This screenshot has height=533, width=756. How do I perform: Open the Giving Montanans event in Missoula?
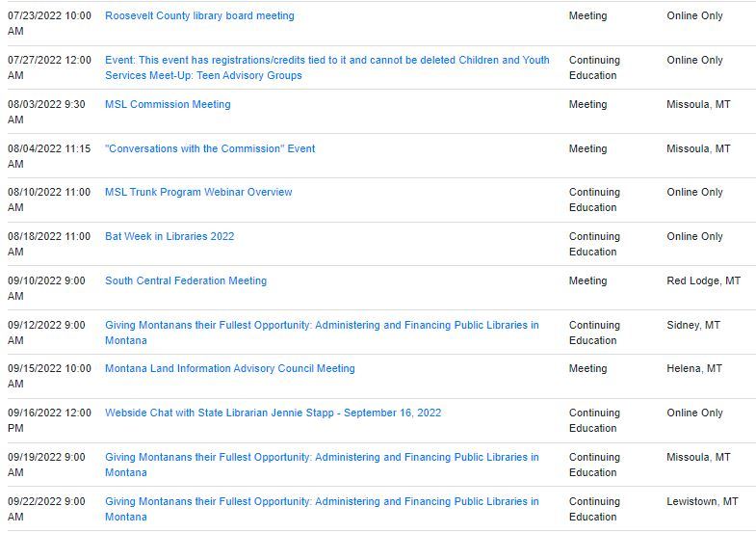[x=322, y=465]
